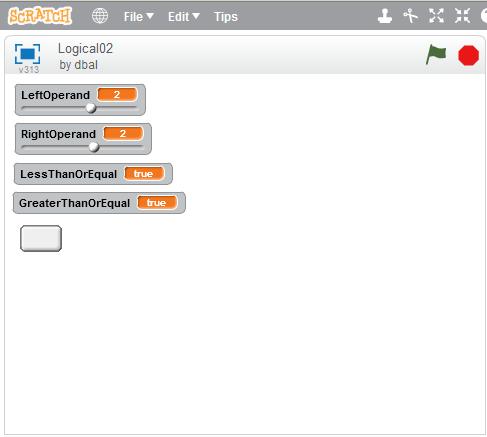The height and width of the screenshot is (437, 487).
Task: Click the Scratch logo
Action: [40, 16]
